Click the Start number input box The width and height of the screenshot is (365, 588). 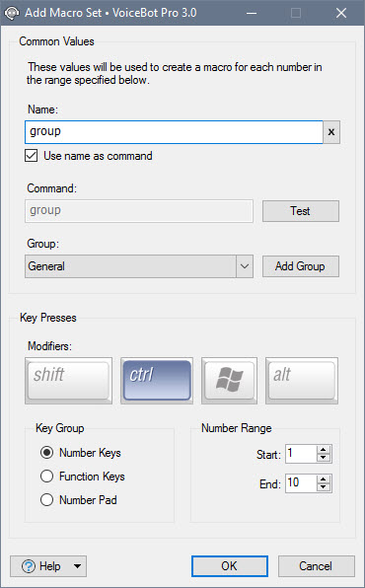(x=301, y=454)
